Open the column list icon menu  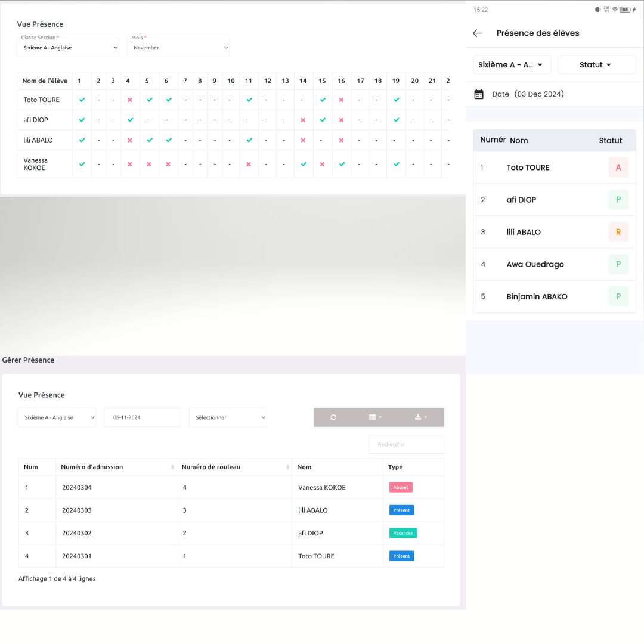coord(375,417)
